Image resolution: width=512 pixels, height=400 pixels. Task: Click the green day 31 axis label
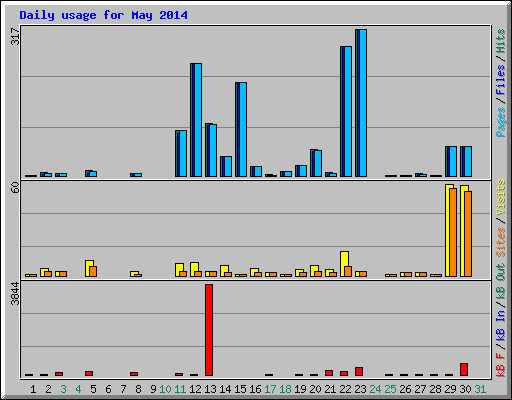pyautogui.click(x=480, y=389)
